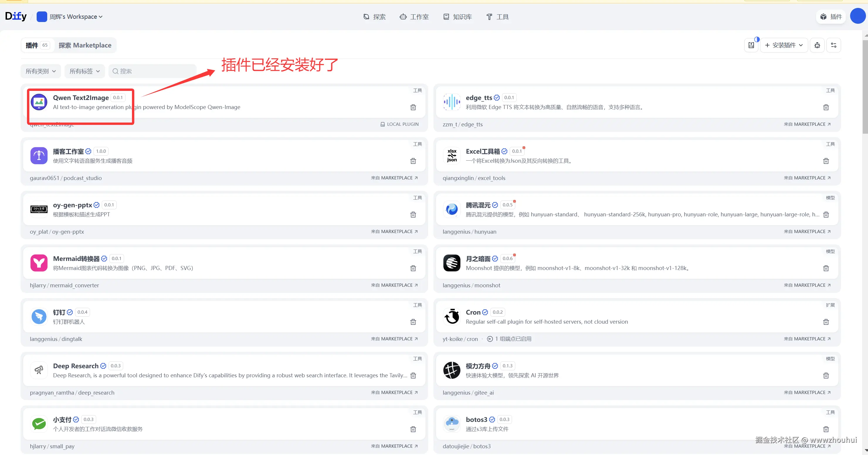The width and height of the screenshot is (868, 455).
Task: Go to 工作室 in top navigation
Action: coord(414,16)
